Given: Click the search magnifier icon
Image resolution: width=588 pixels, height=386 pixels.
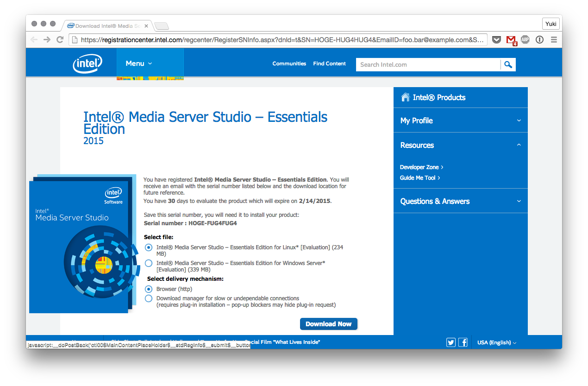Looking at the screenshot, I should pos(508,64).
